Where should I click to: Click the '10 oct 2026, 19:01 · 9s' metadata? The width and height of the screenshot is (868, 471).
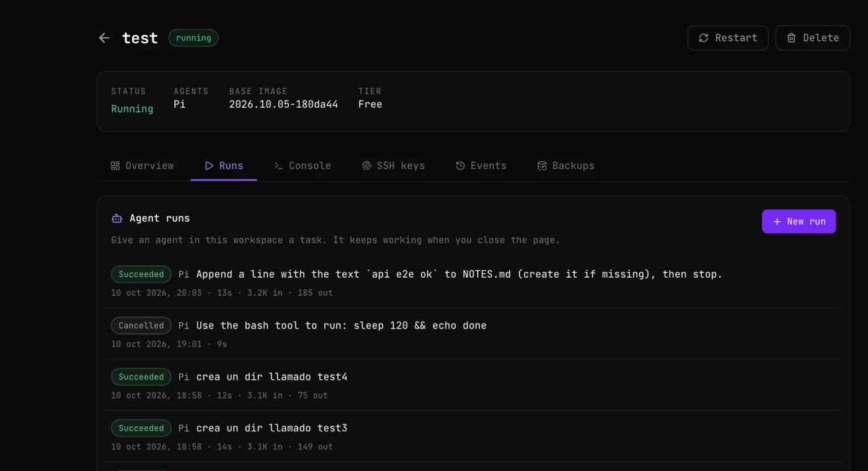(x=169, y=344)
